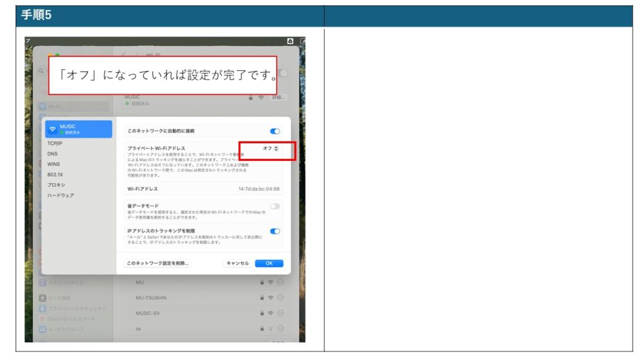This screenshot has height=362, width=644.
Task: Click the more options icon for ss network
Action: [x=280, y=329]
